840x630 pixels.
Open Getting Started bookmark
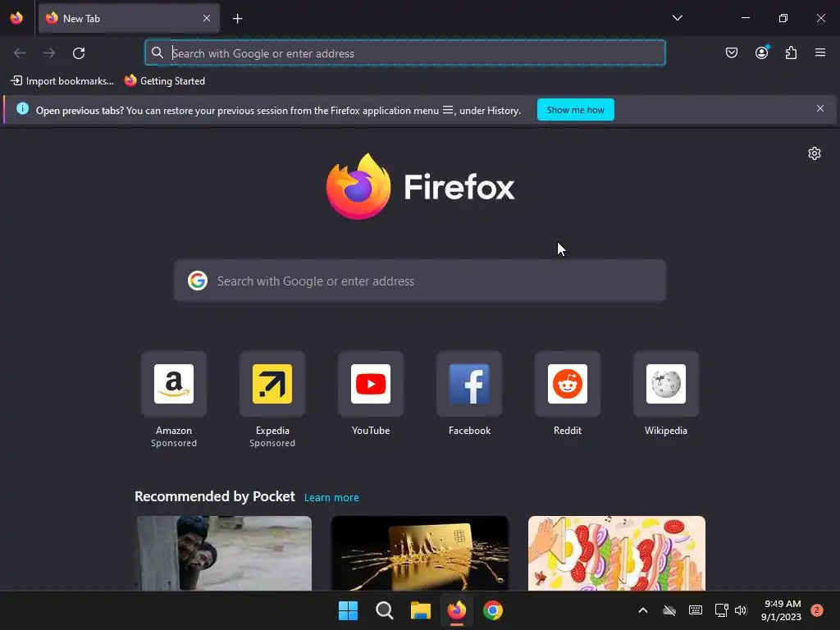(x=165, y=81)
